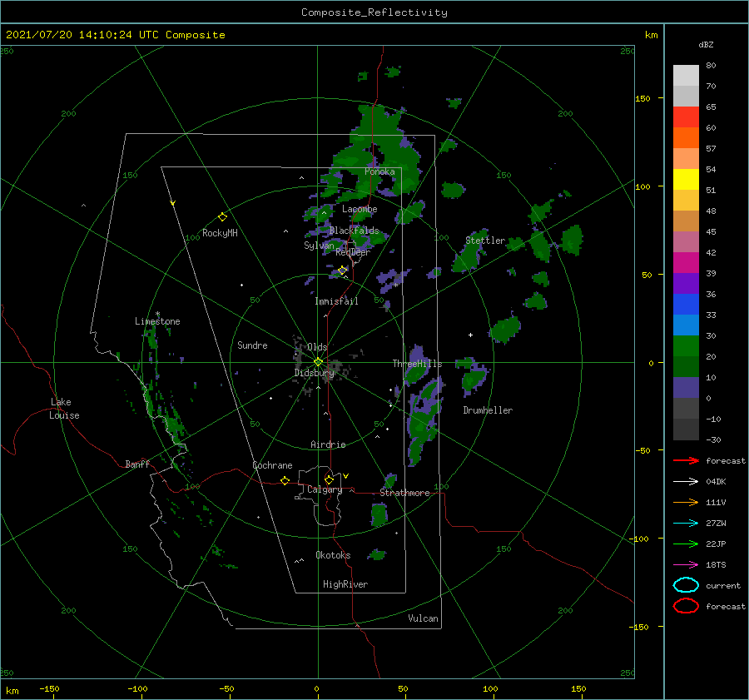Image resolution: width=749 pixels, height=700 pixels.
Task: Click the Didsbury town label
Action: coord(315,373)
